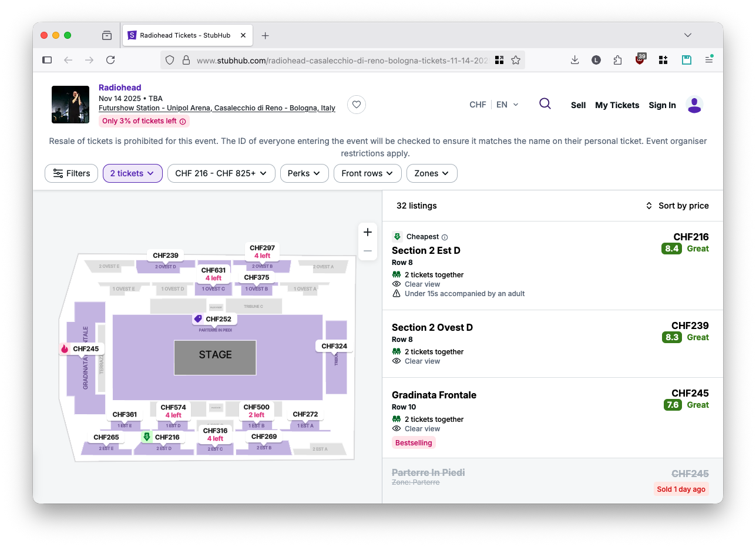Open My Tickets in header
The height and width of the screenshot is (547, 756).
coord(617,105)
